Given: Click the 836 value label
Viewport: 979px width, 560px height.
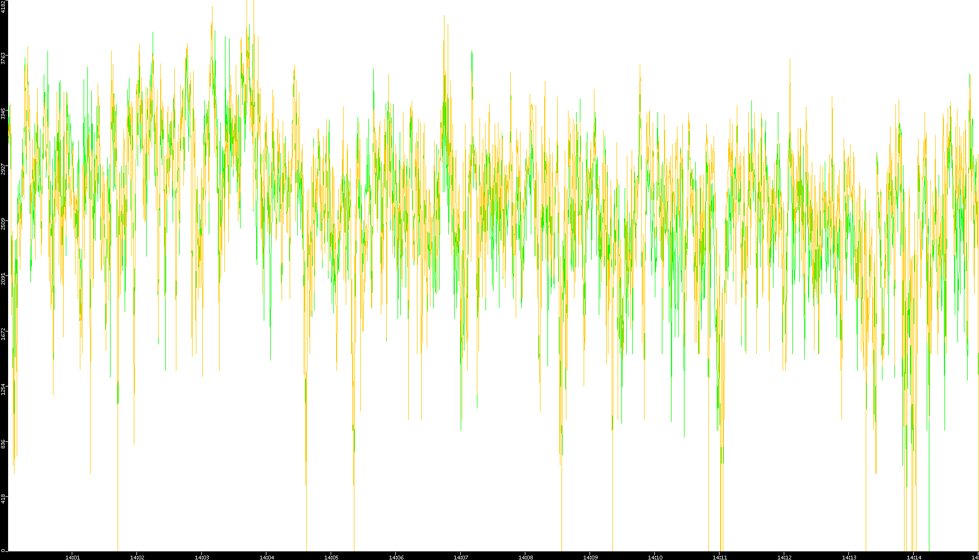Looking at the screenshot, I should 4,444.
